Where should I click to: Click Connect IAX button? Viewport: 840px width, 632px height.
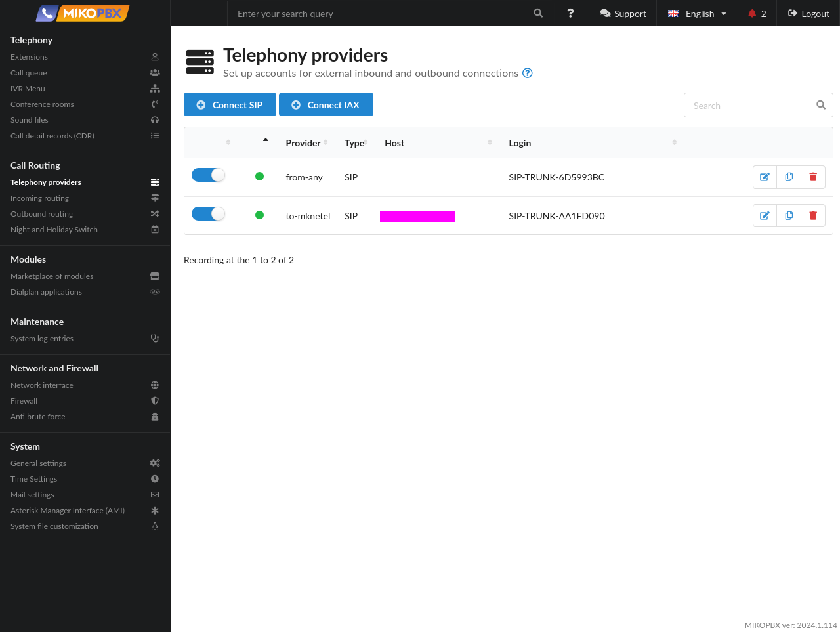click(326, 104)
